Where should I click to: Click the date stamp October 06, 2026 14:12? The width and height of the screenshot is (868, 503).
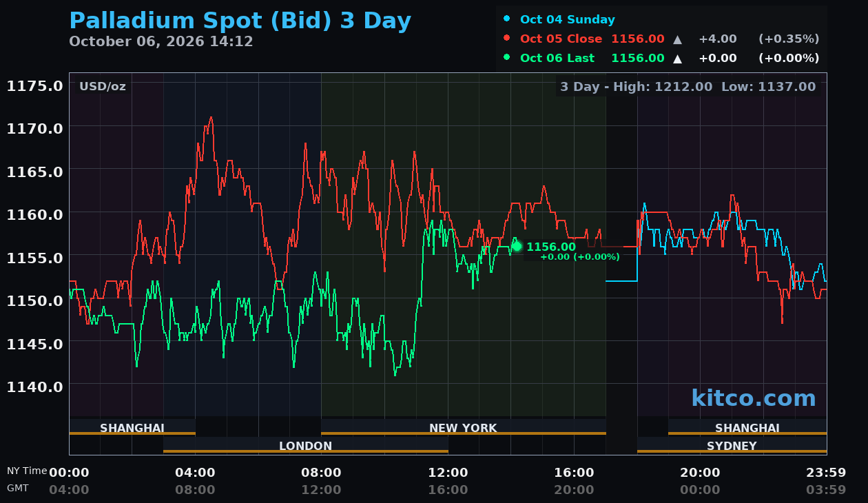(x=161, y=41)
